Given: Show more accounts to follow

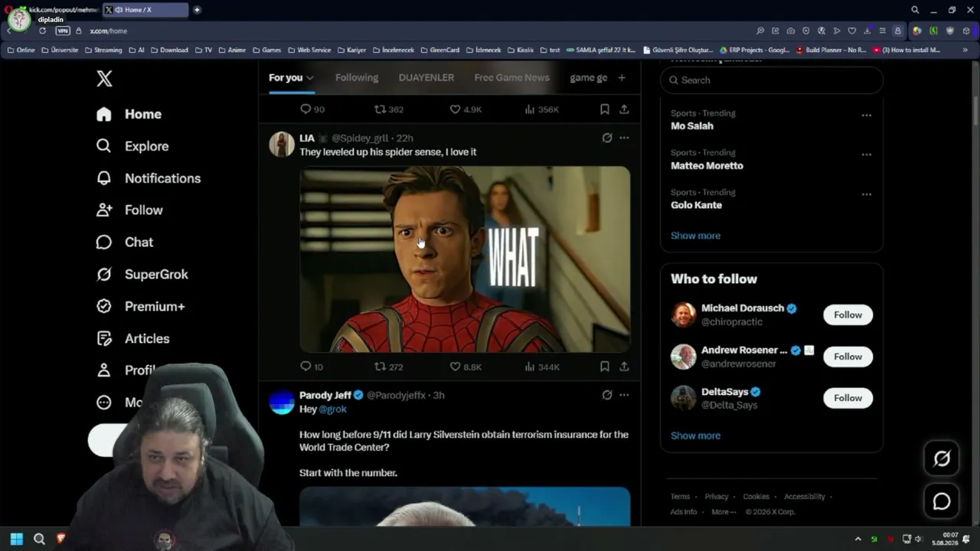Looking at the screenshot, I should (x=695, y=435).
